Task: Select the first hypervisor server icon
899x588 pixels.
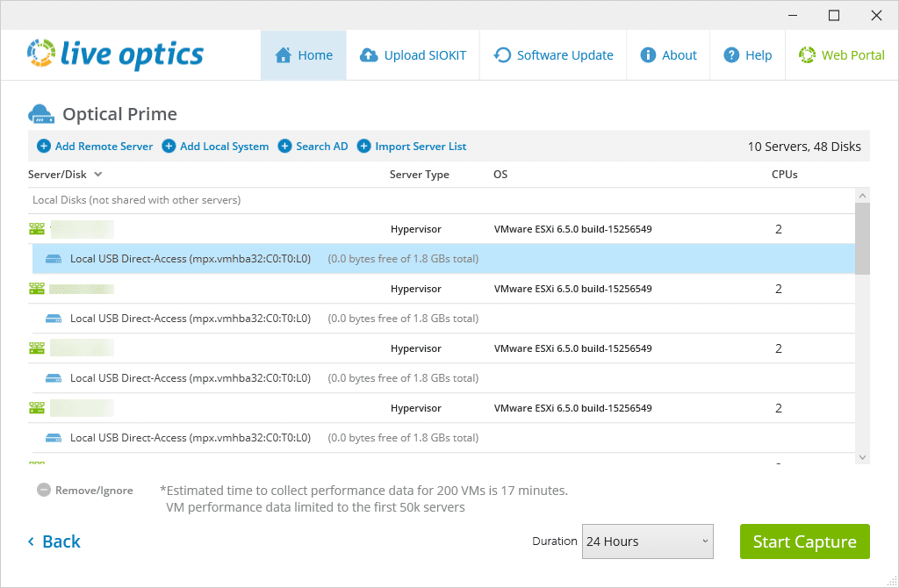Action: pos(37,229)
